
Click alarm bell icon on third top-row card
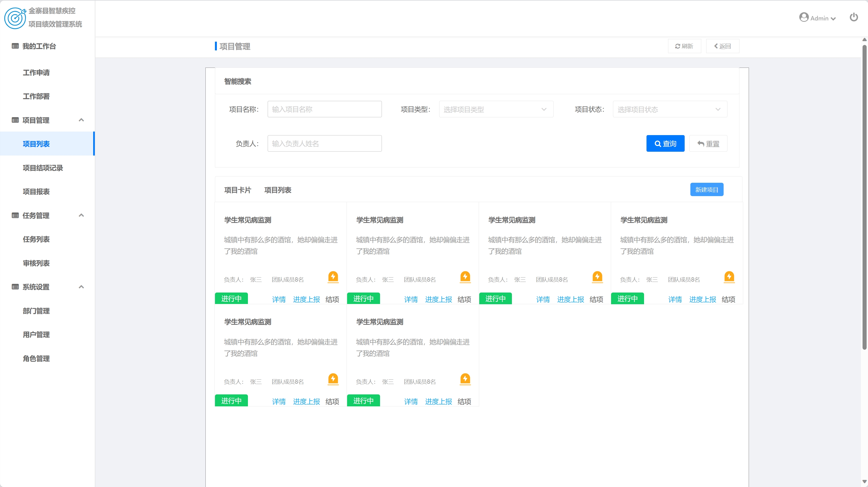pos(597,277)
